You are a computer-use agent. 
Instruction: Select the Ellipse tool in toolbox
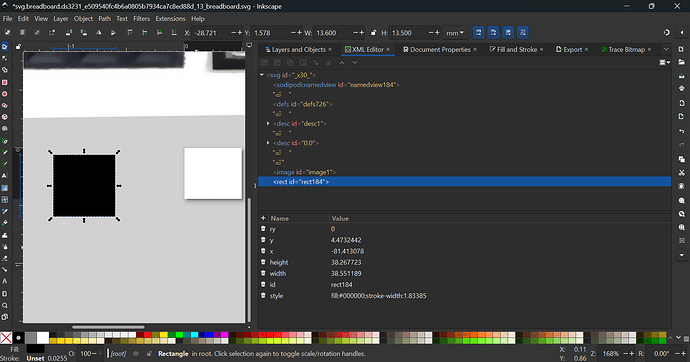[x=5, y=94]
